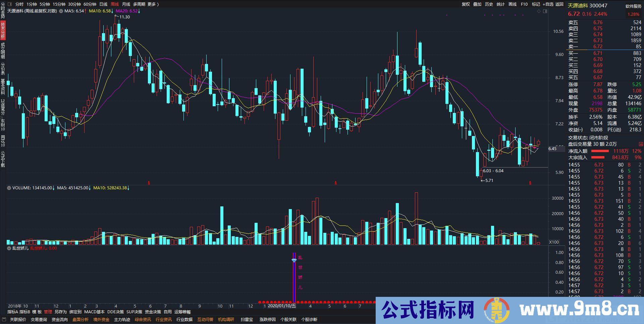Toggle the right side panel icon

pos(545,11)
